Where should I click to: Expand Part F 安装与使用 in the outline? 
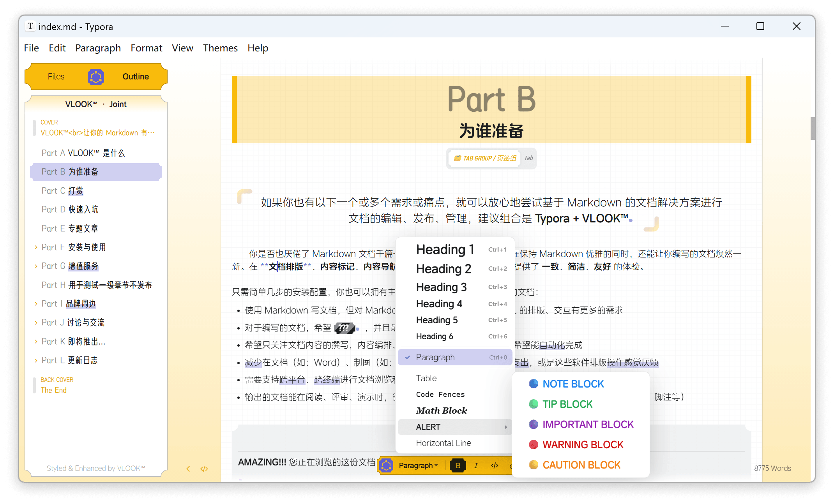click(36, 247)
